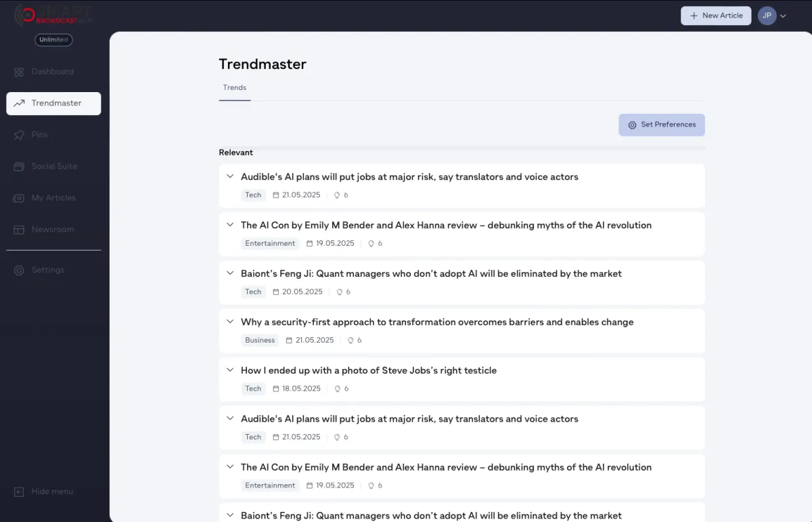Open Settings gear in sidebar

(19, 270)
